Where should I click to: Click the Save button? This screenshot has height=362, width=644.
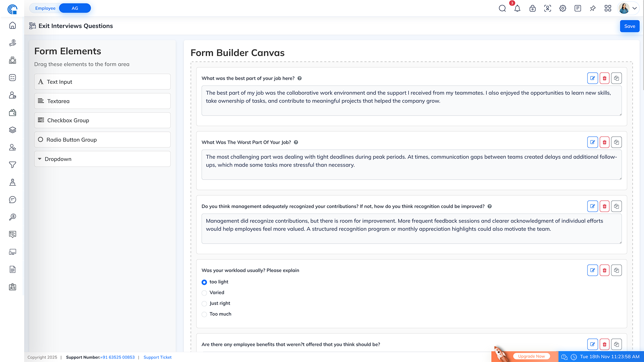[x=629, y=26]
